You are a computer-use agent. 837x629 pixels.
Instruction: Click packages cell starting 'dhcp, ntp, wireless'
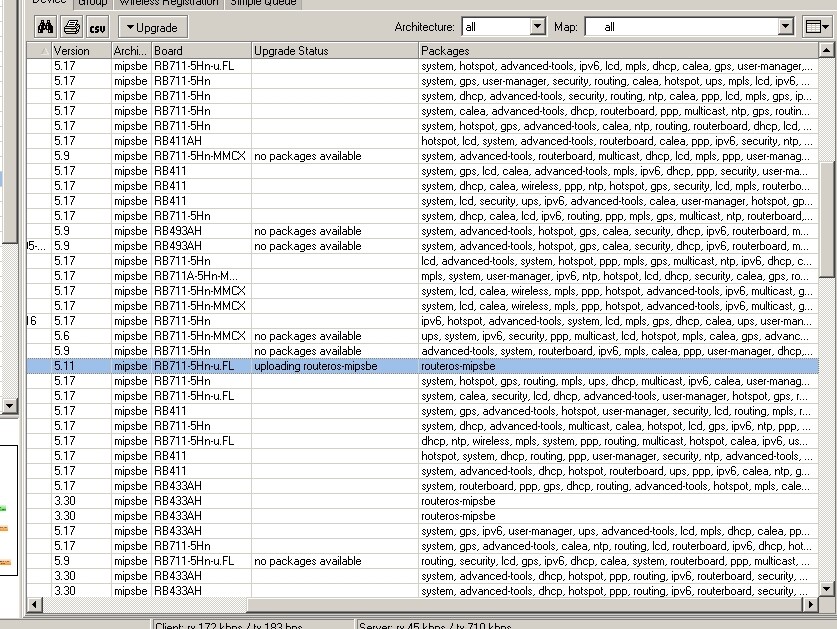click(618, 441)
